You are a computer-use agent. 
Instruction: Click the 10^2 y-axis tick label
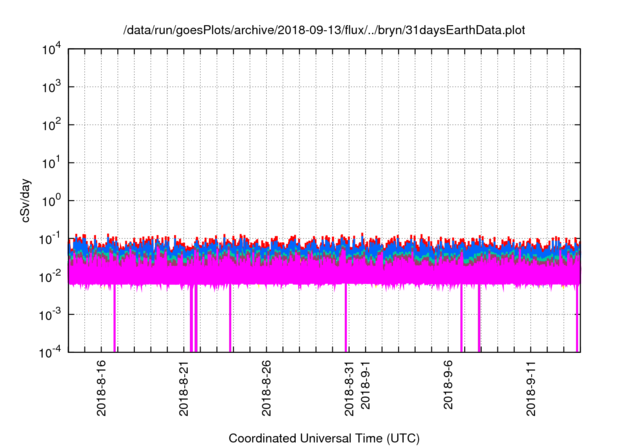click(x=52, y=125)
